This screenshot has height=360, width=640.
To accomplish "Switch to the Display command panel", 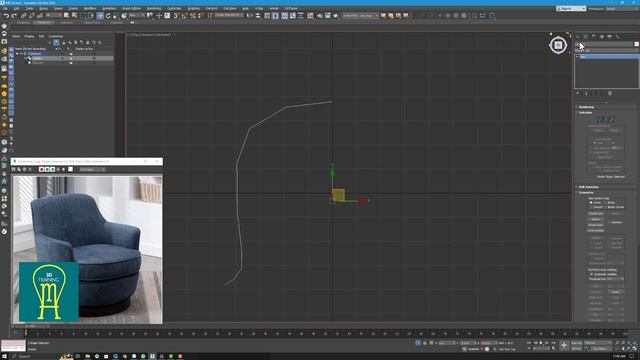I will 609,36.
